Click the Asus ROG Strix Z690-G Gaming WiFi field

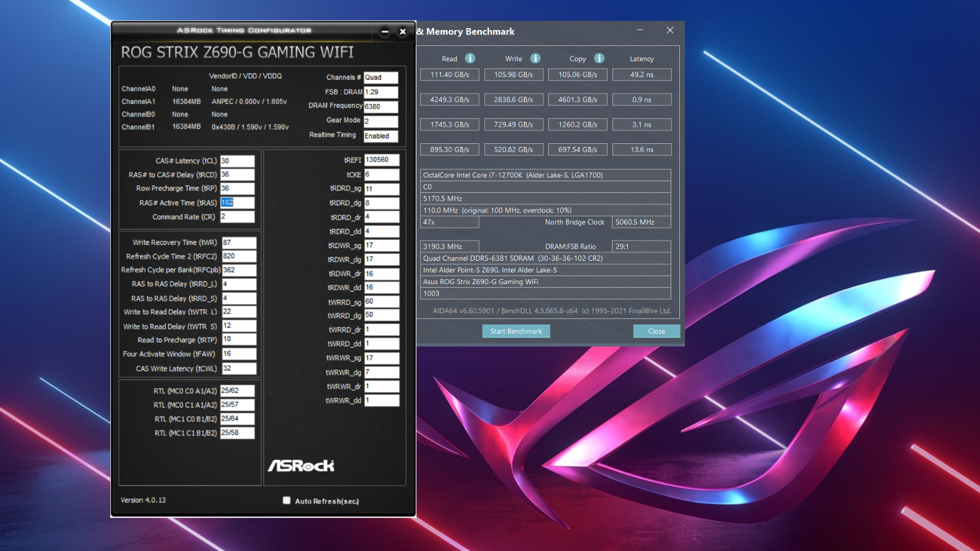(545, 282)
